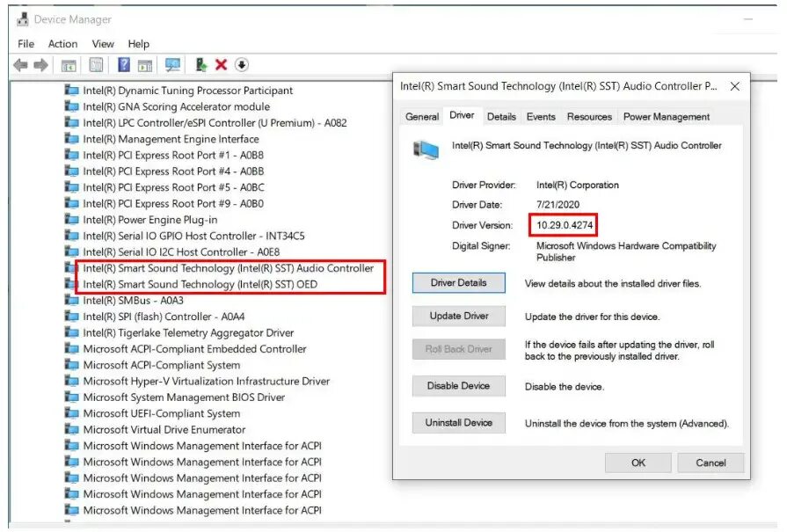Open the Properties toolbar icon
The image size is (787, 532).
point(96,65)
